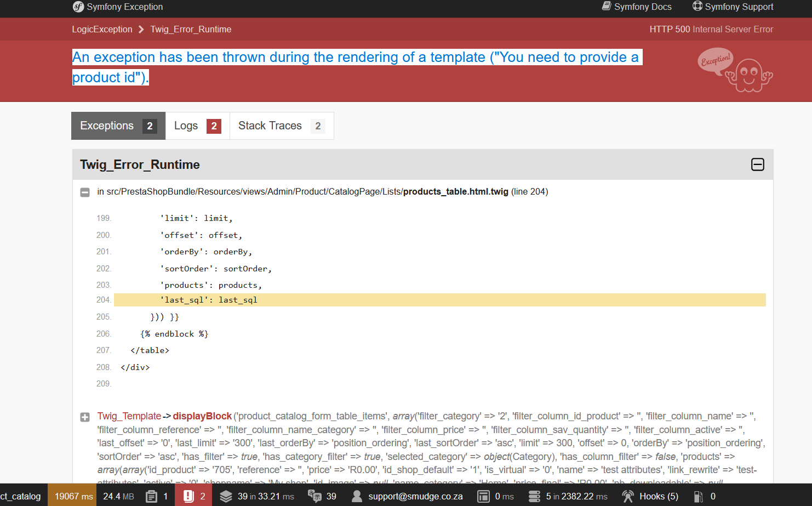Image resolution: width=812 pixels, height=506 pixels.
Task: Click the user security icon
Action: [357, 496]
